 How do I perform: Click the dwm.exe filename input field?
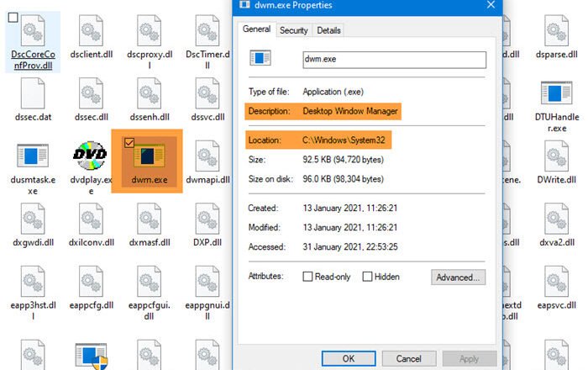click(394, 60)
